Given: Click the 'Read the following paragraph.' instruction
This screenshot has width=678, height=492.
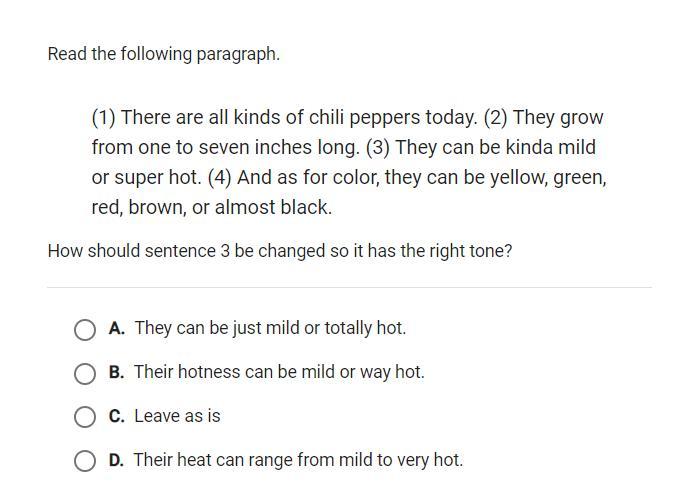Looking at the screenshot, I should pyautogui.click(x=163, y=54).
